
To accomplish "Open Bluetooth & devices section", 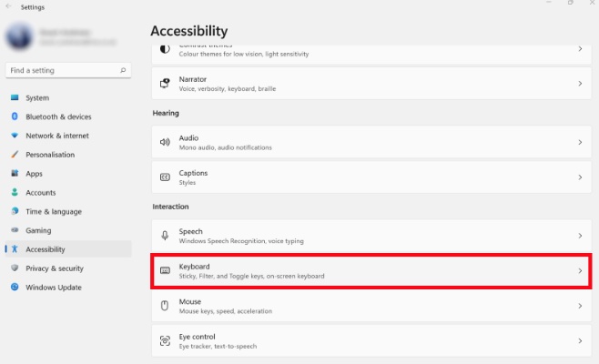I will 58,116.
